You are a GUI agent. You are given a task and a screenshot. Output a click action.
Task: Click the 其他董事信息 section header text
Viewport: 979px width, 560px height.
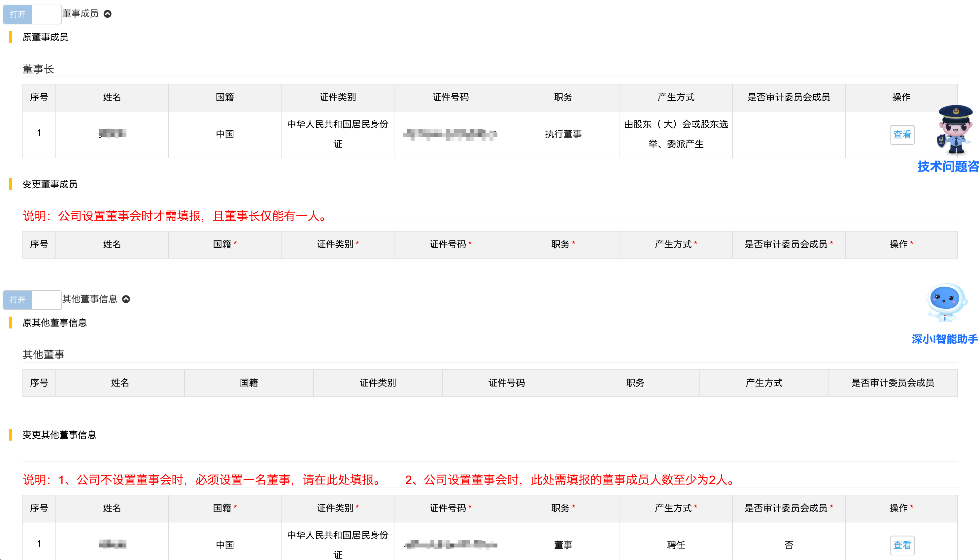pos(90,299)
